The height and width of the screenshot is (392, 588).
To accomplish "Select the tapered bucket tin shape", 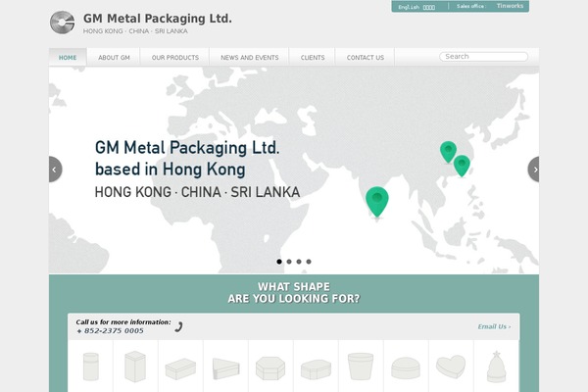I will (361, 367).
